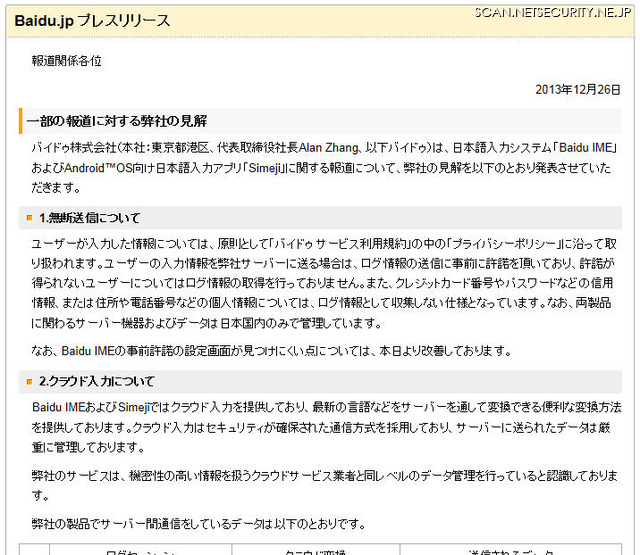Click the orange bar beside 一部の報道に対する弊社の見解
640x555 pixels.
tap(20, 121)
